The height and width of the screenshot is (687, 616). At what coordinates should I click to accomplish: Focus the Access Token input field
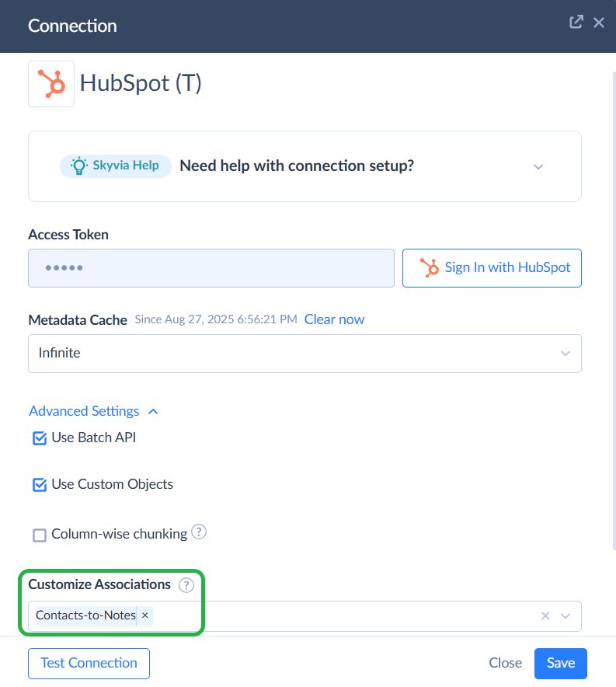(x=211, y=268)
